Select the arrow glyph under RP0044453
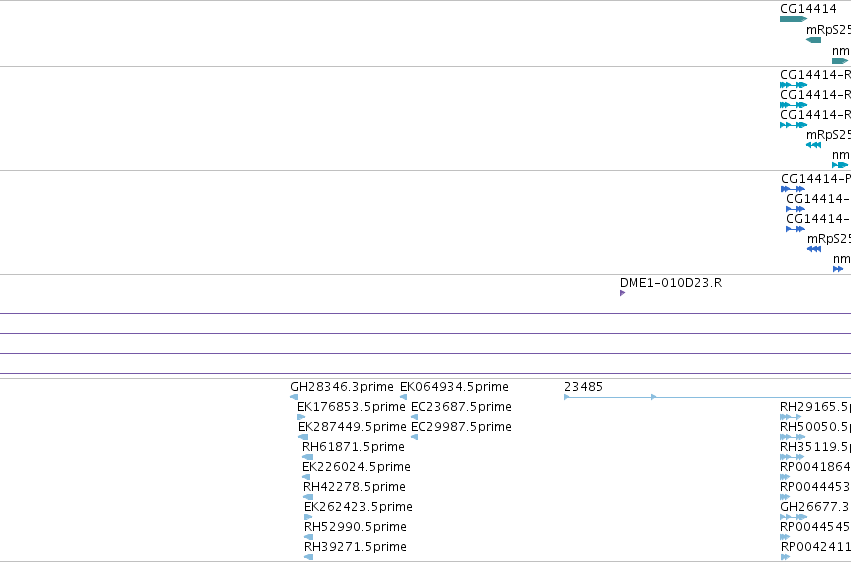851x562 pixels. pos(785,497)
